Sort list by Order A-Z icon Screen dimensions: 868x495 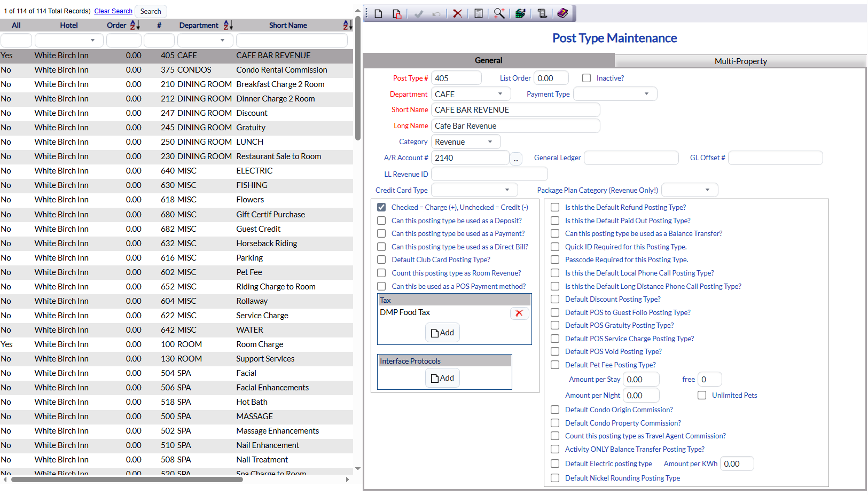[135, 25]
